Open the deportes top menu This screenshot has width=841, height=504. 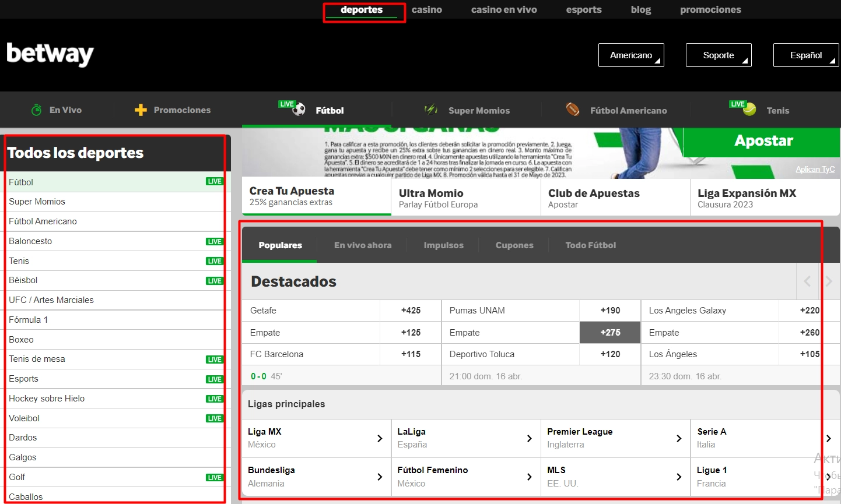(x=362, y=10)
